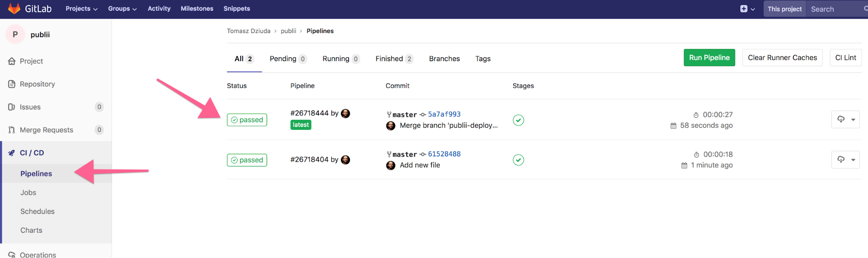Click the stage passed checkmark for pipeline #26718444

tap(518, 120)
